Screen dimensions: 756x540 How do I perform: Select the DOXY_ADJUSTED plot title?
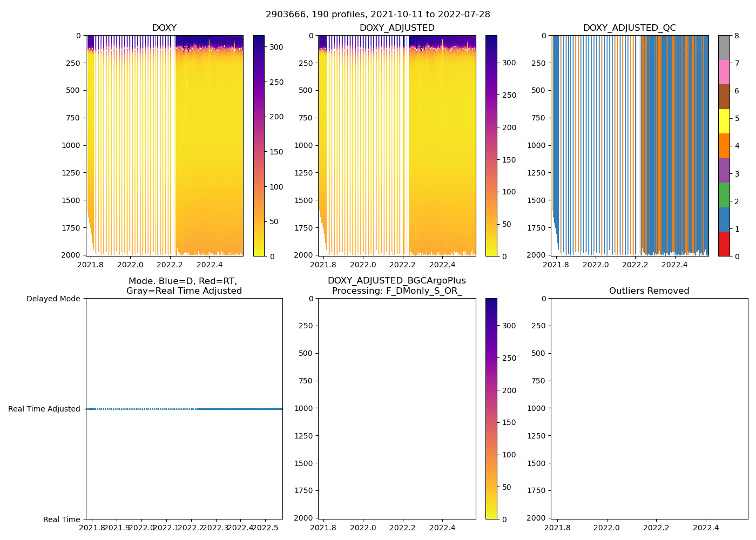click(397, 28)
